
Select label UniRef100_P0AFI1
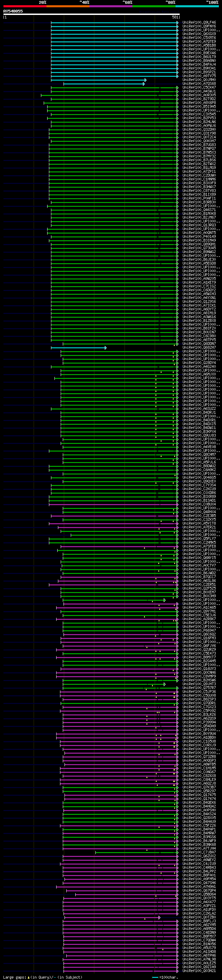(x=199, y=198)
